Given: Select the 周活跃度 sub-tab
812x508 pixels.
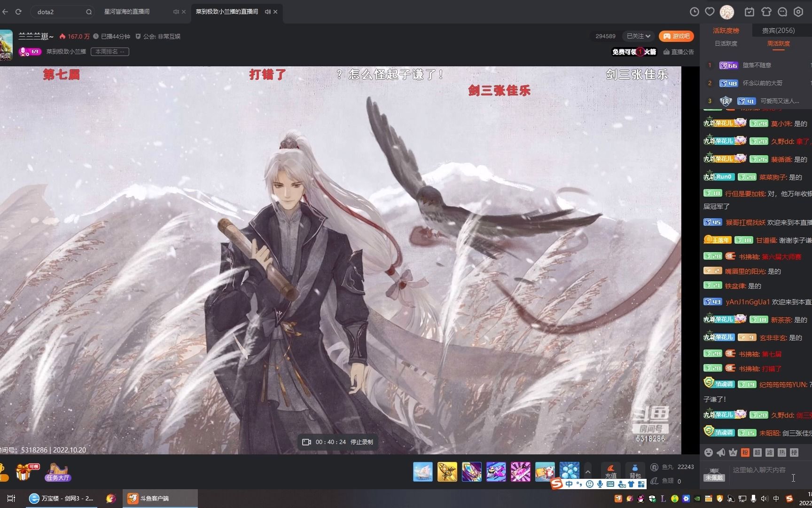Looking at the screenshot, I should point(779,43).
